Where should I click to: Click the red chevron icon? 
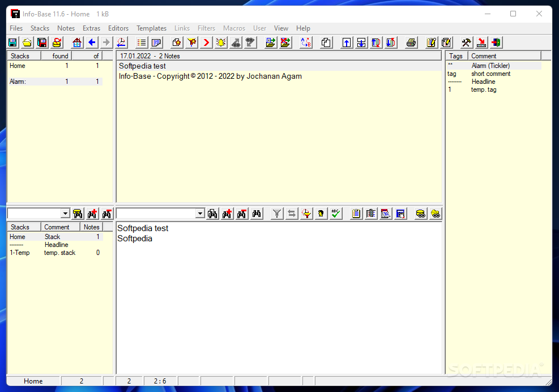click(x=206, y=43)
